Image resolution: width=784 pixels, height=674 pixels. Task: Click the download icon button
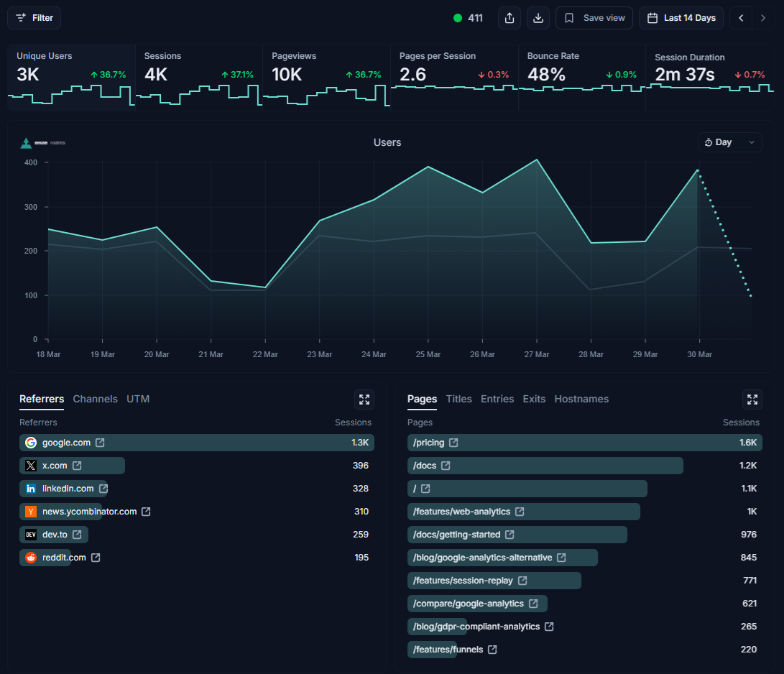pyautogui.click(x=538, y=18)
